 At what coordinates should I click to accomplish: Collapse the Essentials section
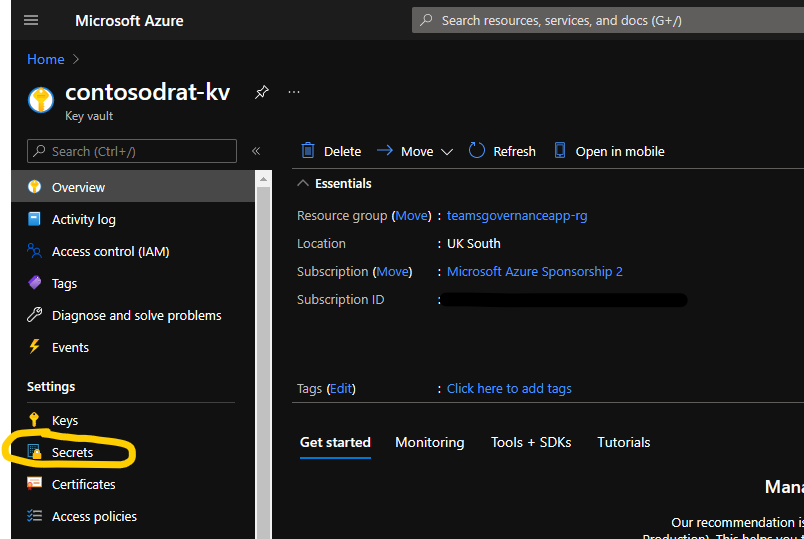[x=303, y=183]
